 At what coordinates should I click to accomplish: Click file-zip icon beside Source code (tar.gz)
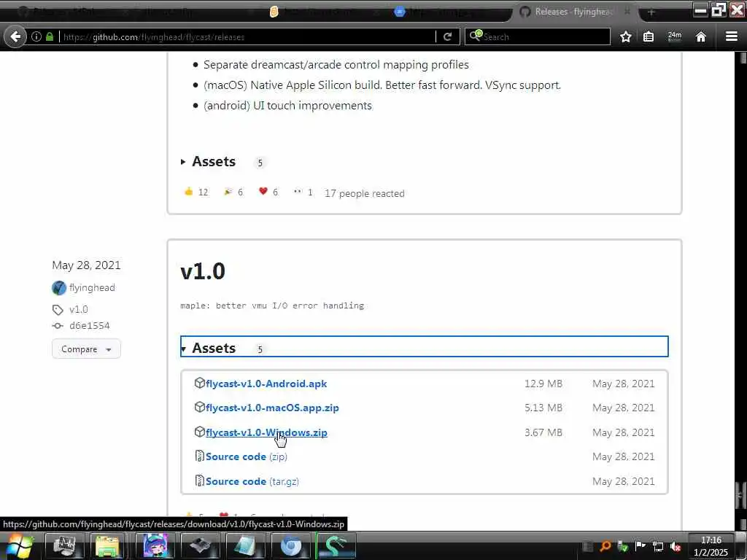pos(200,481)
